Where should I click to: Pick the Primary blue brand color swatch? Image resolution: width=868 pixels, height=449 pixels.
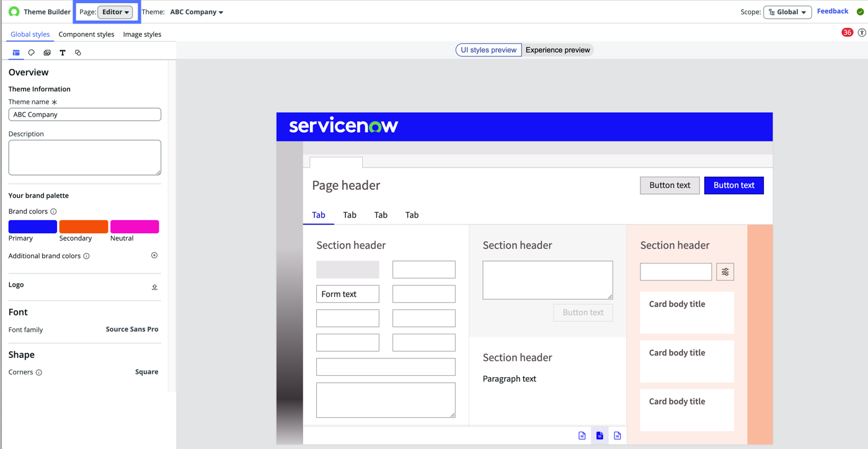33,226
